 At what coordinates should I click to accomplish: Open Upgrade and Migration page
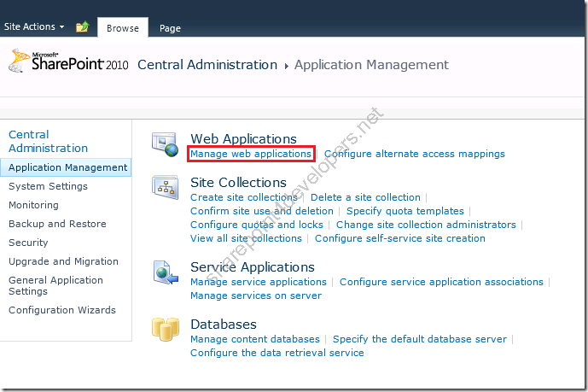(63, 261)
